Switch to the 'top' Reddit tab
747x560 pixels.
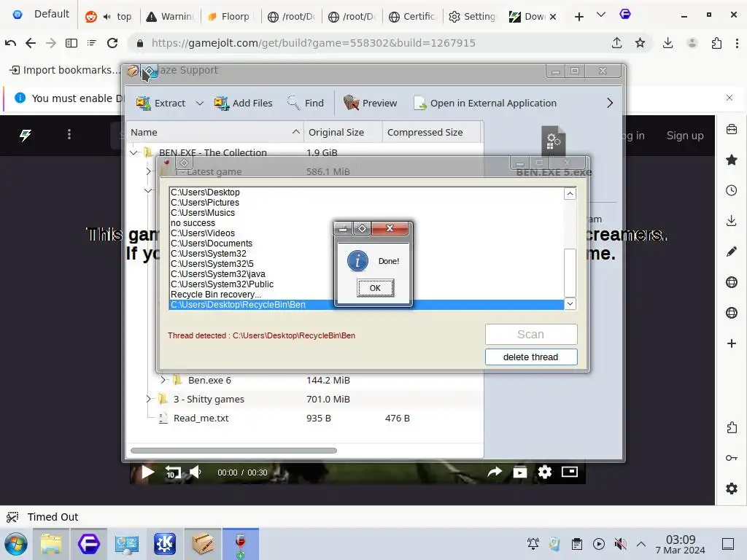(x=110, y=16)
